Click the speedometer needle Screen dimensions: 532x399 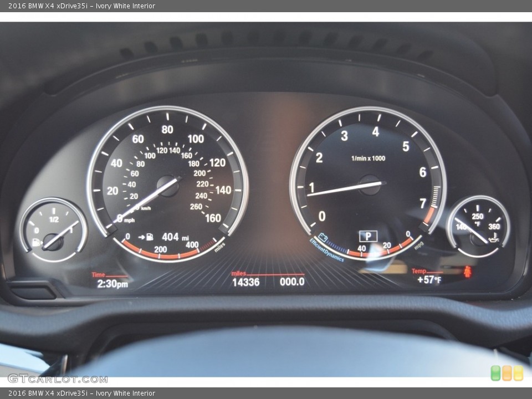coord(147,200)
